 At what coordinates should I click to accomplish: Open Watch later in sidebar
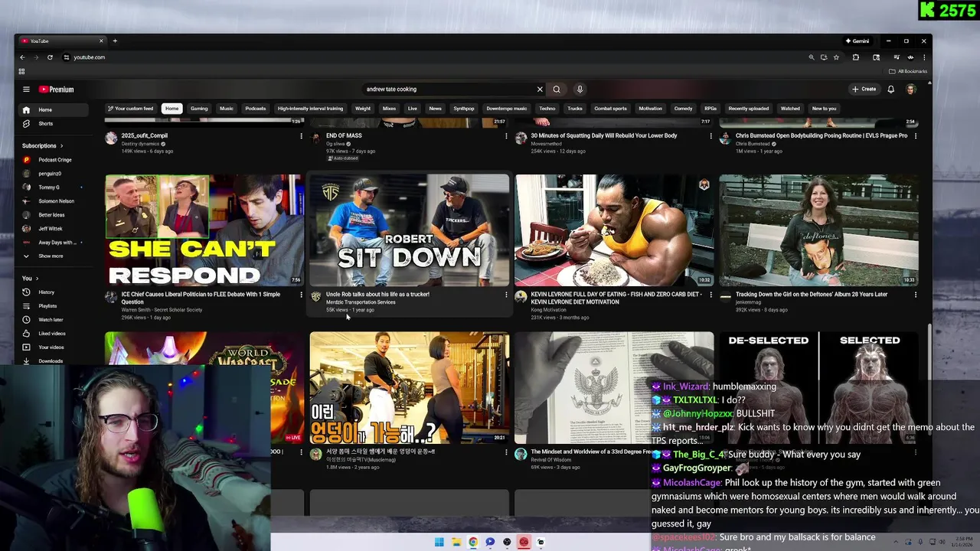click(x=52, y=320)
